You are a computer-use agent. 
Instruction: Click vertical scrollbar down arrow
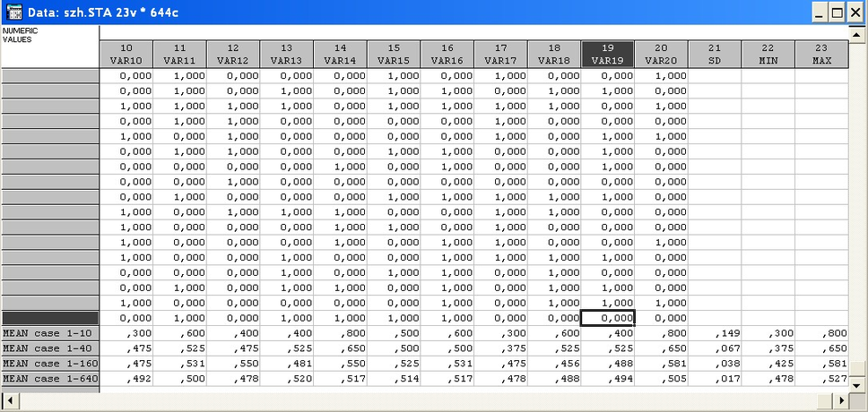(x=856, y=385)
